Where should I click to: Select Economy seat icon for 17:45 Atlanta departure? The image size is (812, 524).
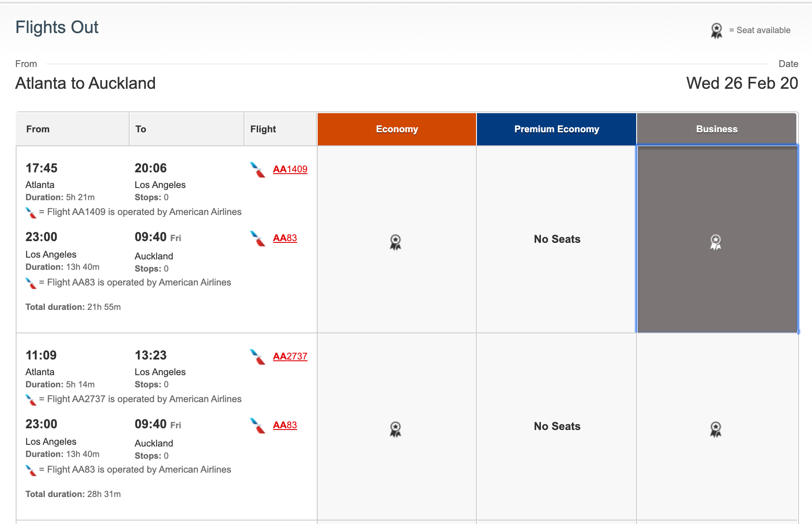[x=395, y=242]
